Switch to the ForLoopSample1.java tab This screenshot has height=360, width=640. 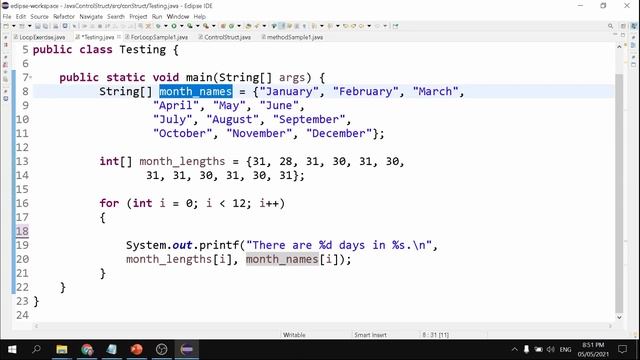(157, 37)
